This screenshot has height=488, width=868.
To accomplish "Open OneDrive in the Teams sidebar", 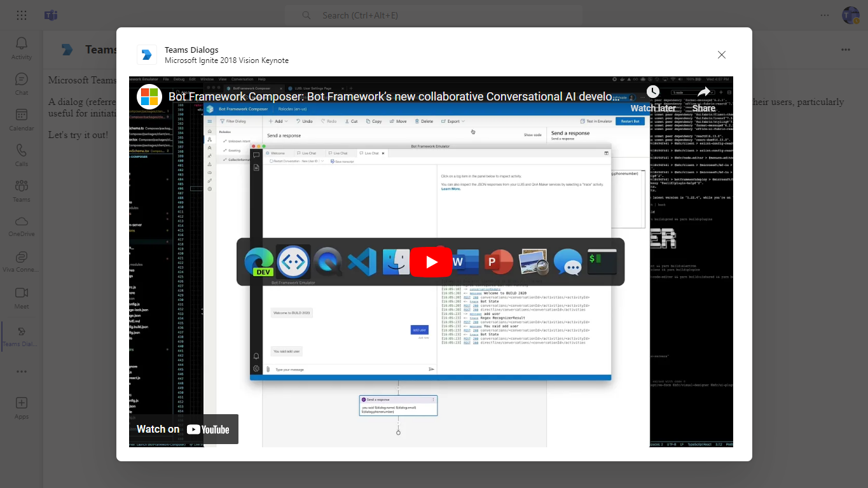I will (22, 227).
